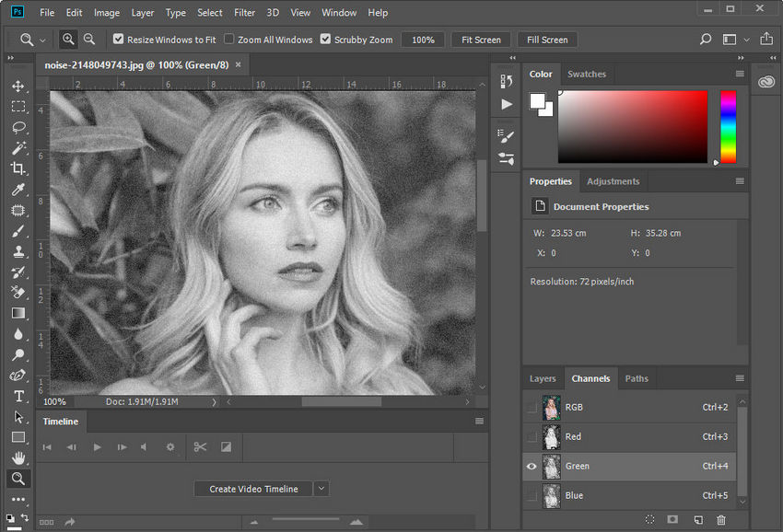The width and height of the screenshot is (783, 532).
Task: Select the Eyedropper tool
Action: click(x=18, y=189)
